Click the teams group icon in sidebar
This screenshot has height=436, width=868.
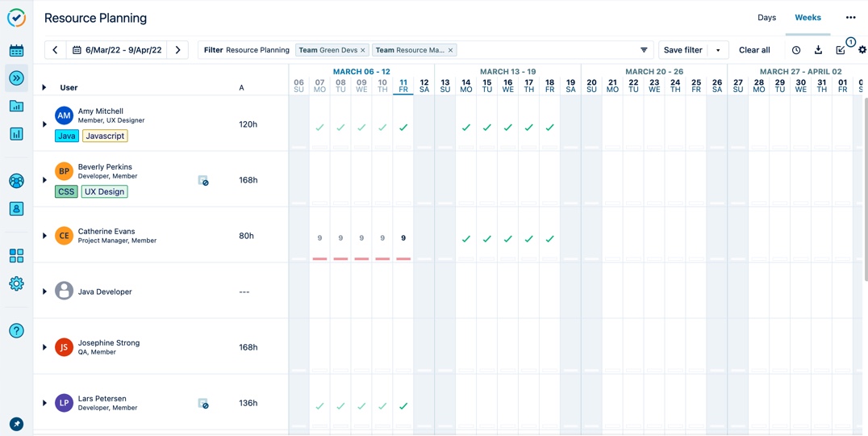(16, 181)
